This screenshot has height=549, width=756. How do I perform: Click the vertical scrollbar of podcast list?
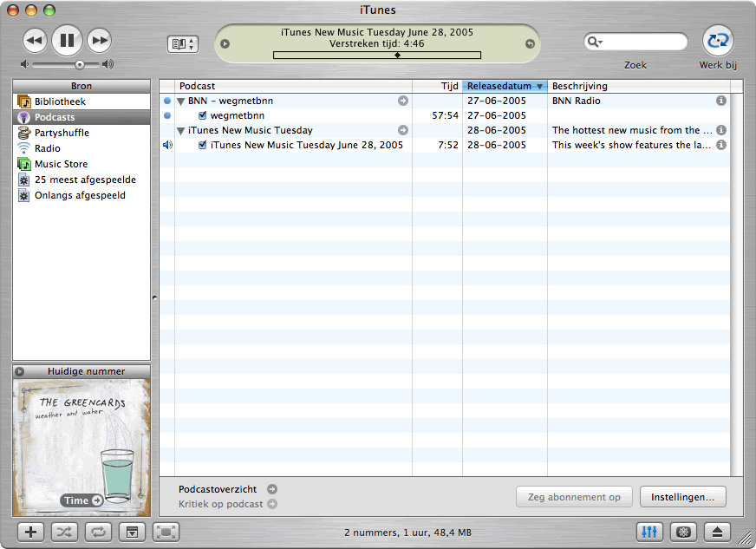736,284
